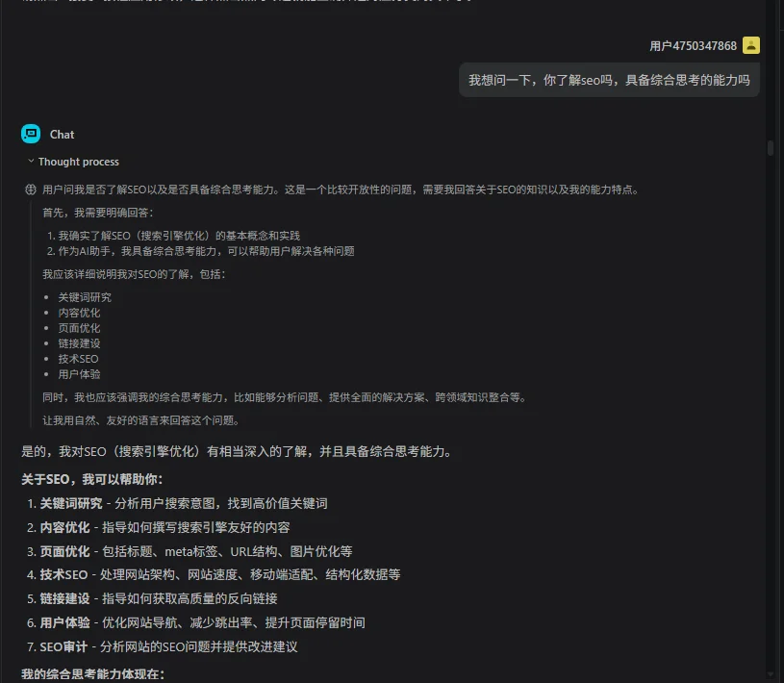
Task: Click answer item 7 SEO审计
Action: tap(162, 646)
